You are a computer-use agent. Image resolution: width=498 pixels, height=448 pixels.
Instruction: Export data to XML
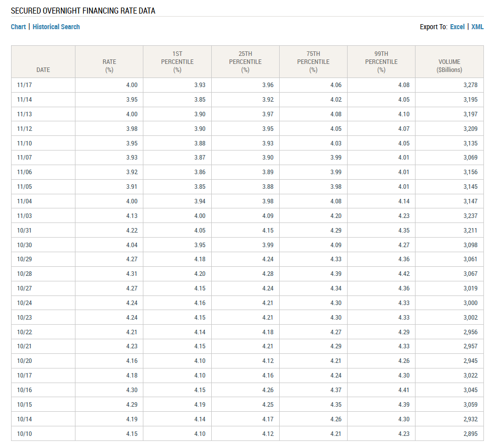[477, 27]
